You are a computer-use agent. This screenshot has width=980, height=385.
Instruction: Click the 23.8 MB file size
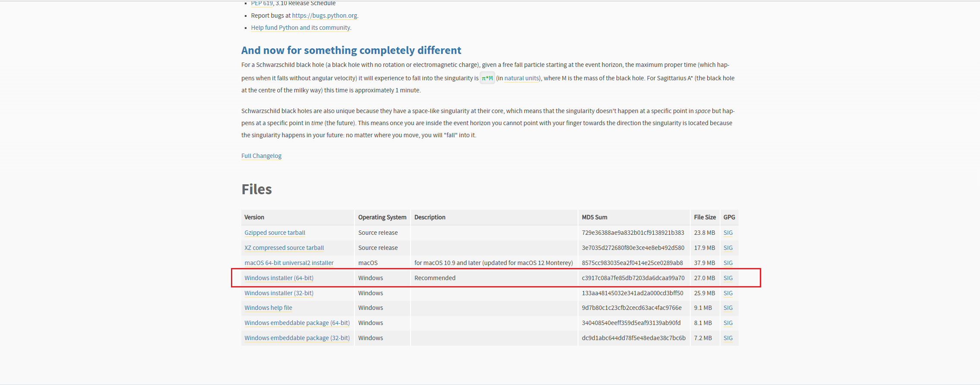click(705, 233)
